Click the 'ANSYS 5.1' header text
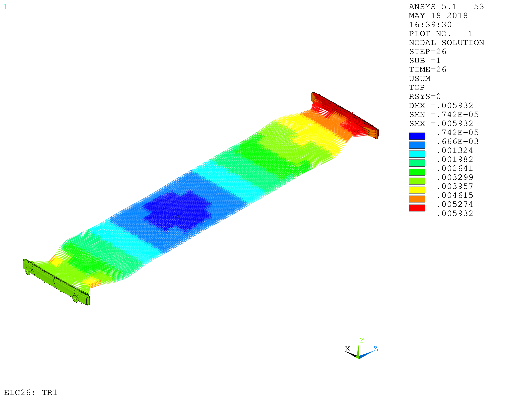The height and width of the screenshot is (399, 532). click(433, 7)
